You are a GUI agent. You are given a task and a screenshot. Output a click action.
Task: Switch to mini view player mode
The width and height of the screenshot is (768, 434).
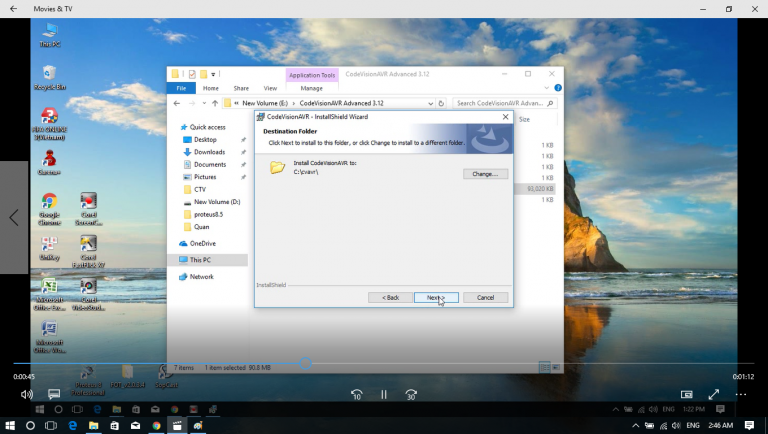[686, 395]
